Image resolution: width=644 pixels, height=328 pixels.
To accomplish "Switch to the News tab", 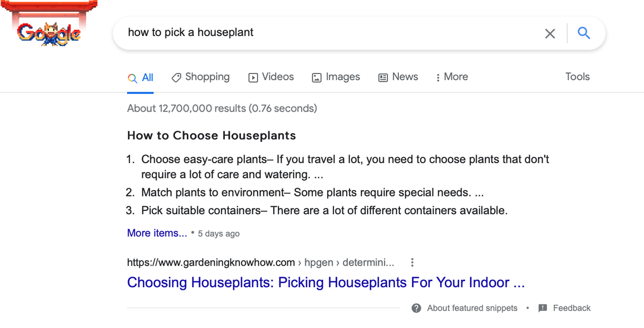I will (398, 77).
